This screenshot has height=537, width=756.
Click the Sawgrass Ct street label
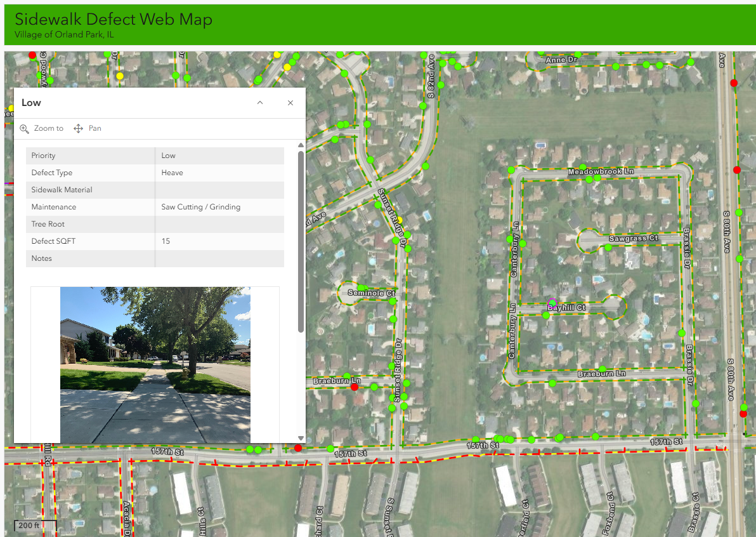click(x=633, y=238)
